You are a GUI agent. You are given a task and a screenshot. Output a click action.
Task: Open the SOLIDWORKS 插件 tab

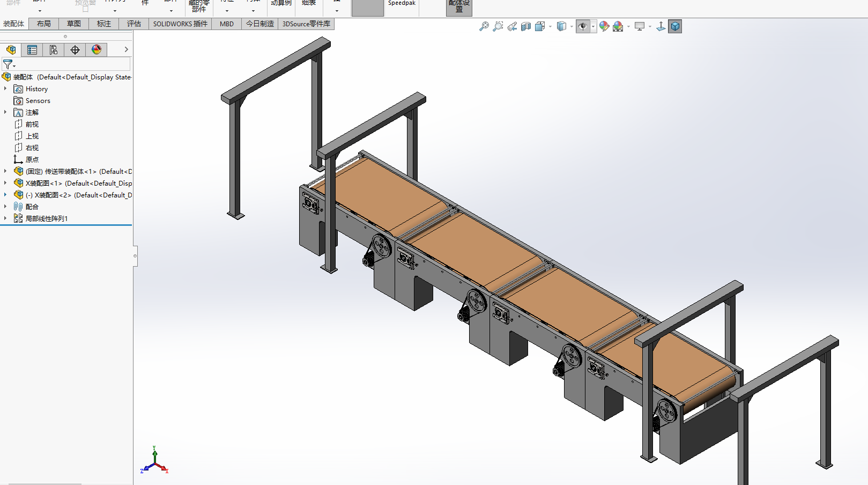(x=180, y=24)
